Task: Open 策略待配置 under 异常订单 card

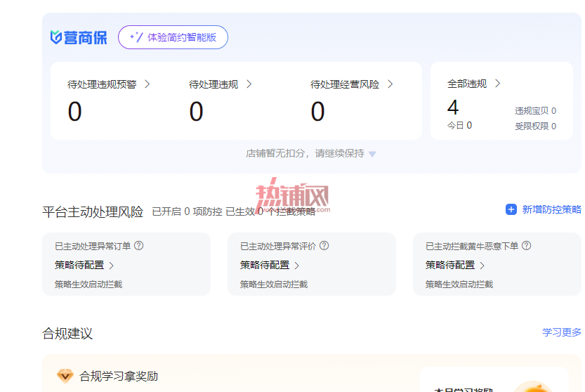Action: 84,265
